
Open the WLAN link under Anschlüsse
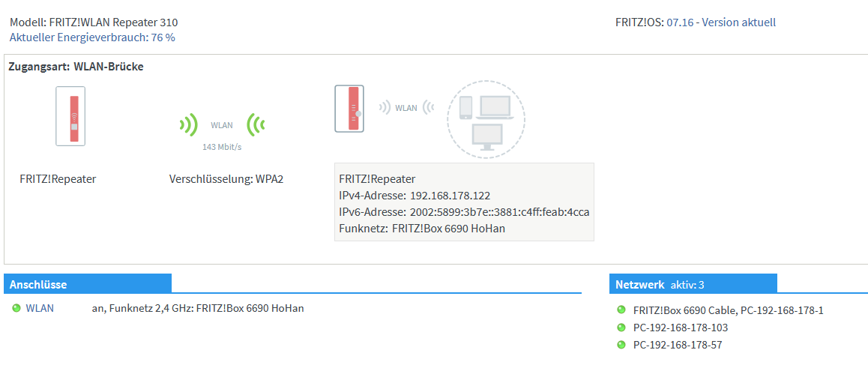[40, 308]
